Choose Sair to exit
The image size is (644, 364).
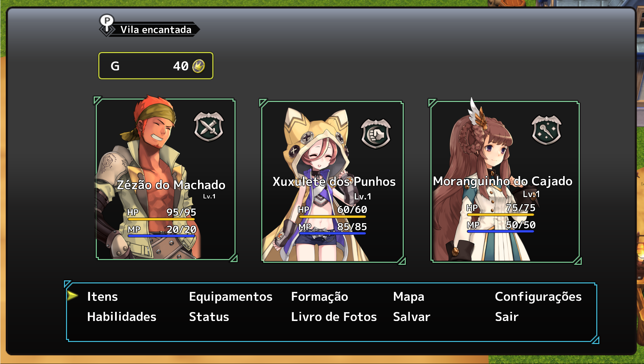[x=507, y=317]
